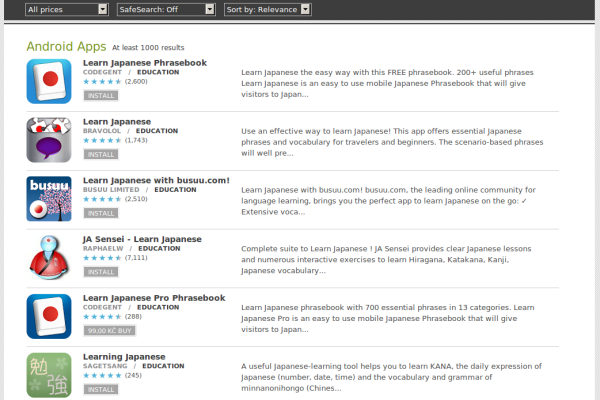The width and height of the screenshot is (600, 400).
Task: Click the Learning Japanese star rating
Action: tap(102, 376)
